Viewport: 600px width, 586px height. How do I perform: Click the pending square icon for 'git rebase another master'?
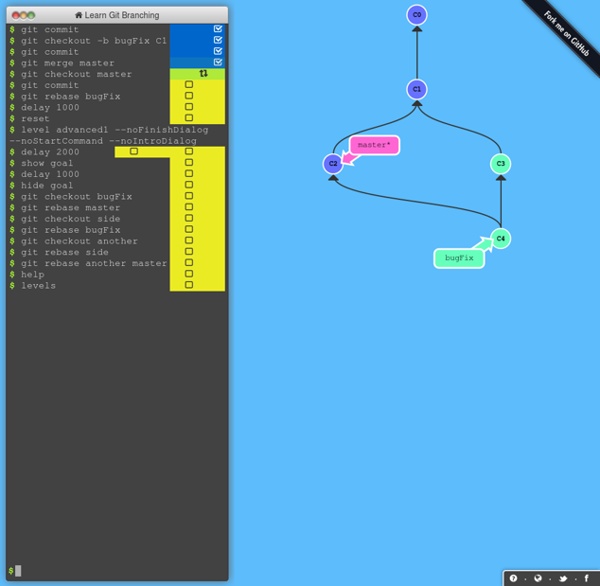189,262
